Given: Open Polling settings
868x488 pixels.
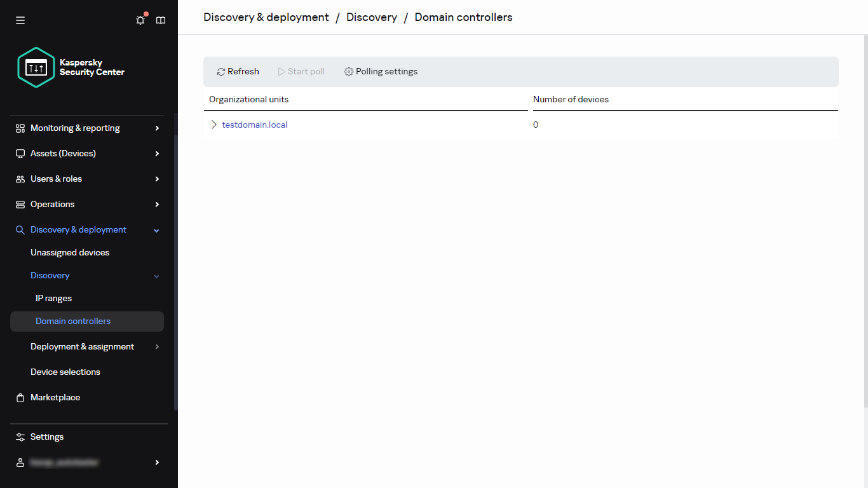Looking at the screenshot, I should click(x=381, y=71).
